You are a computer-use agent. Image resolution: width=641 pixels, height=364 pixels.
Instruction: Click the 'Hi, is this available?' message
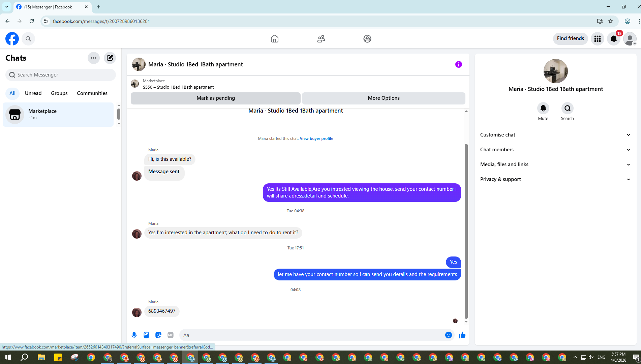170,159
